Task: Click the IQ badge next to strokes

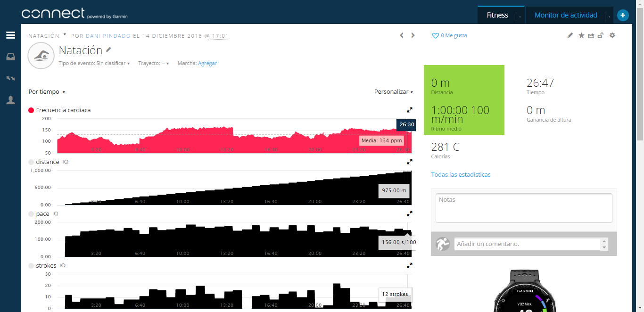Action: click(63, 265)
